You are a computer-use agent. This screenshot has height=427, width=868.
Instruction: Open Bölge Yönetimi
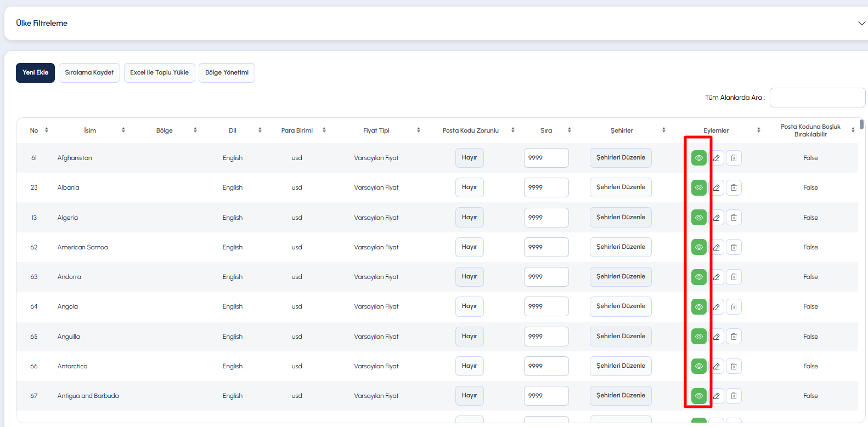(227, 73)
